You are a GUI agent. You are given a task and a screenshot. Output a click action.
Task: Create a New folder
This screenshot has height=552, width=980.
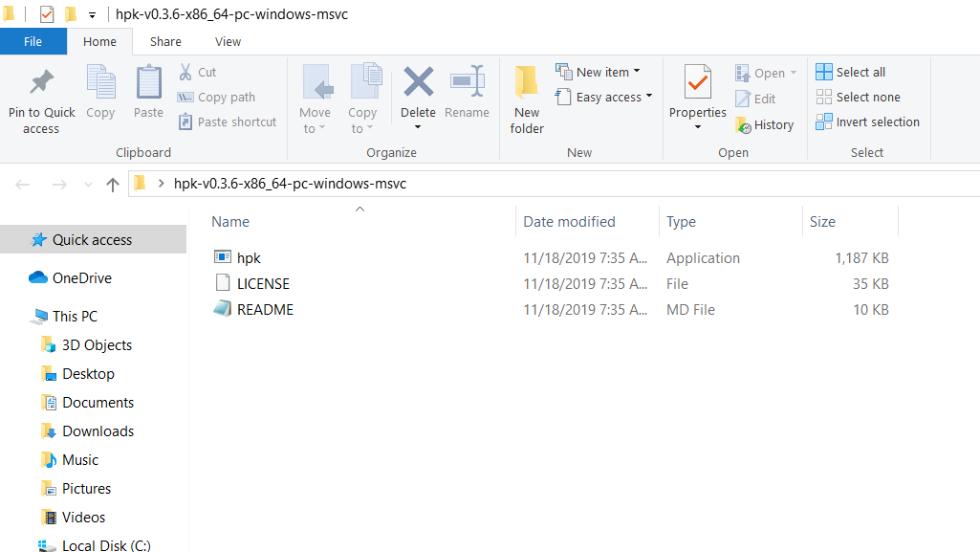coord(526,99)
